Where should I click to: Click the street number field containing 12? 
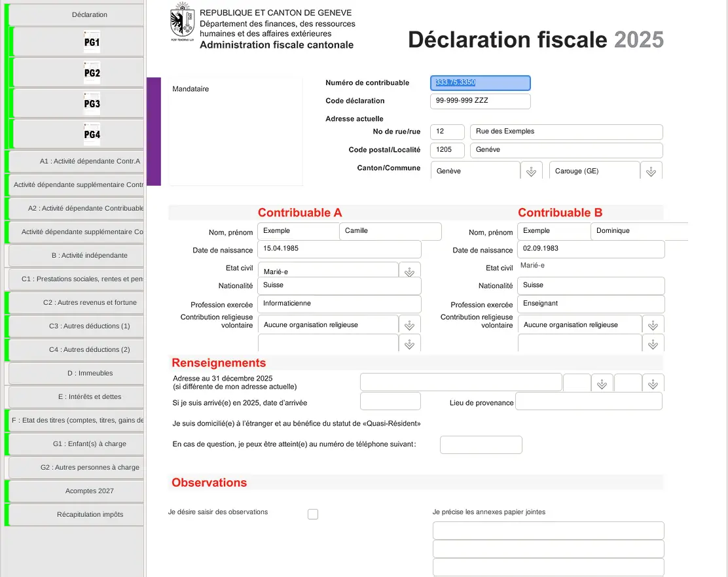point(447,131)
